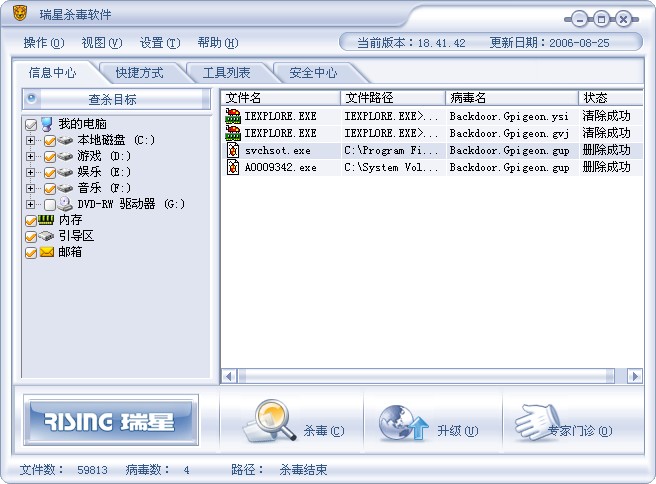Expand the 本地磁盘 (C:) tree node

click(30, 140)
